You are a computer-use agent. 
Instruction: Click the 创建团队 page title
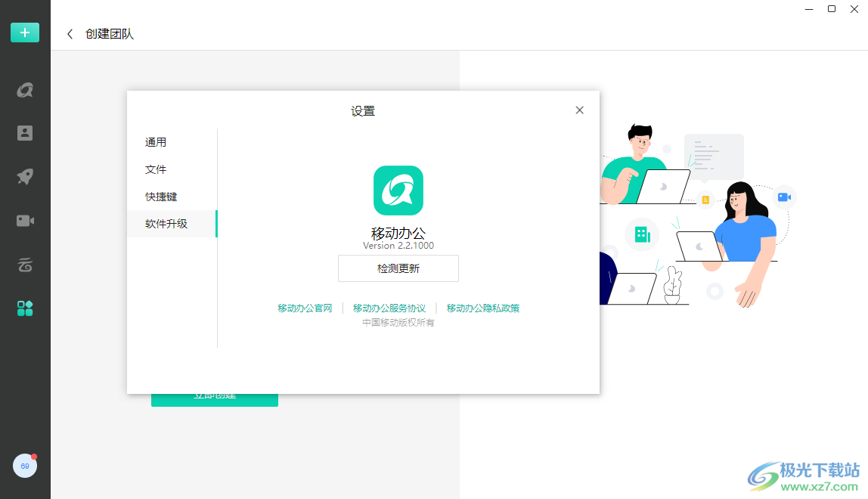pos(110,34)
